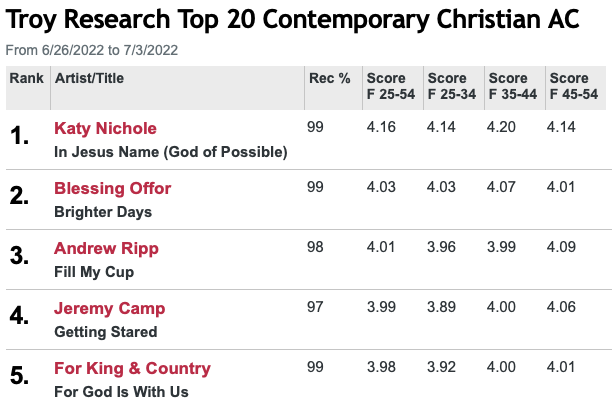This screenshot has width=612, height=402.
Task: Click the song title For God Is With Us
Action: 121,392
